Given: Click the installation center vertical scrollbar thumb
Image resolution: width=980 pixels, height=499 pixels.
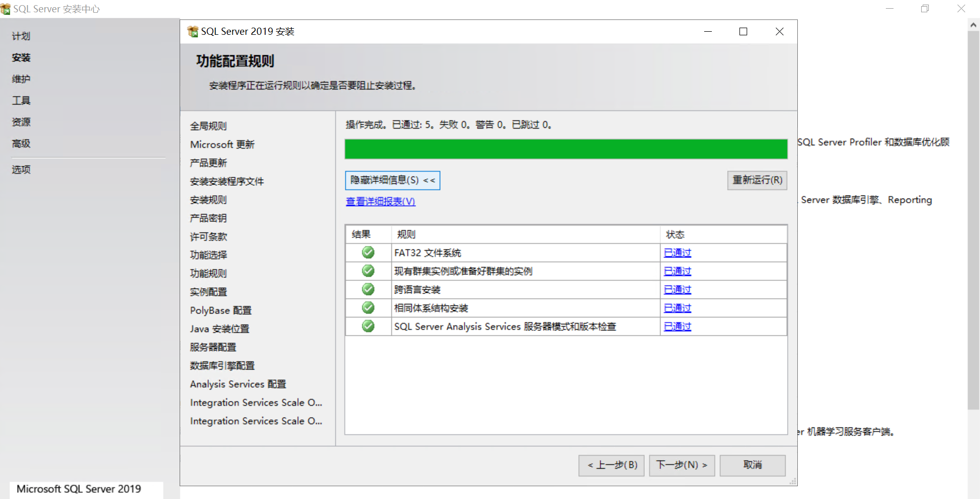Looking at the screenshot, I should point(973,220).
